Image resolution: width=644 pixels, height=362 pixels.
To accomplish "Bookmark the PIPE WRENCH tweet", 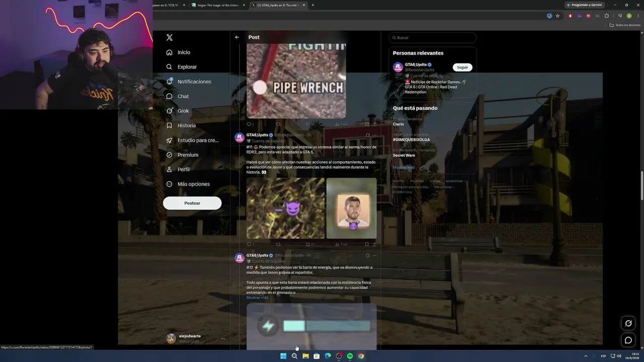I will point(367,124).
